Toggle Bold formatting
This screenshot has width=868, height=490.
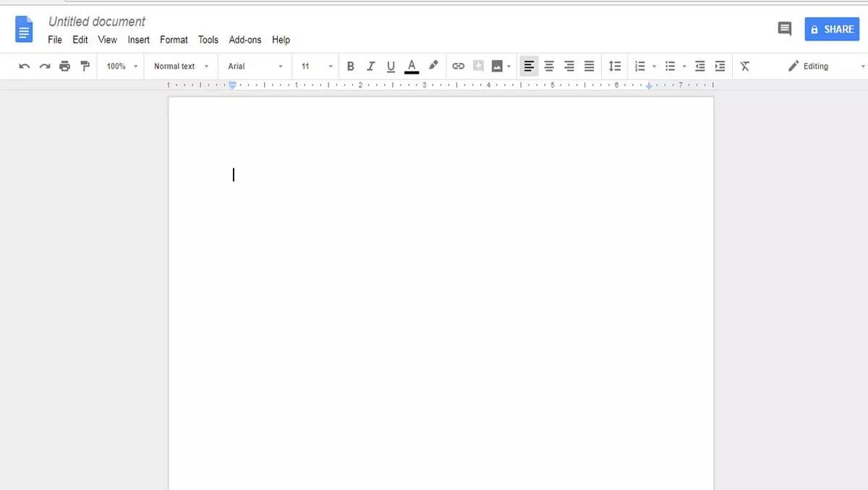tap(351, 66)
